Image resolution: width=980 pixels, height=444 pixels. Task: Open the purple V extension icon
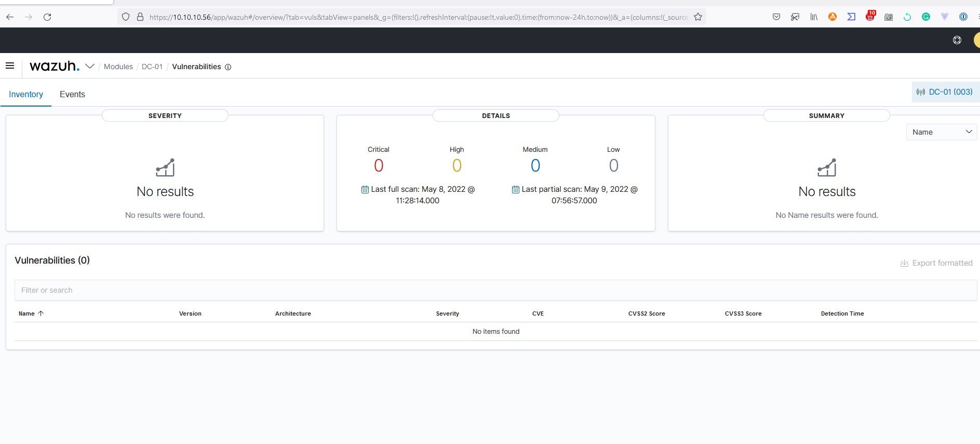pos(945,17)
